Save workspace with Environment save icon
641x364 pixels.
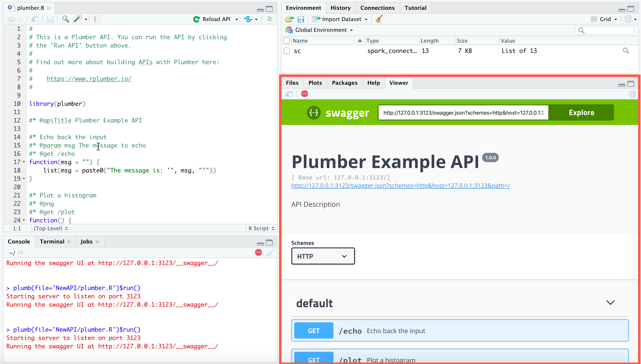(x=300, y=19)
